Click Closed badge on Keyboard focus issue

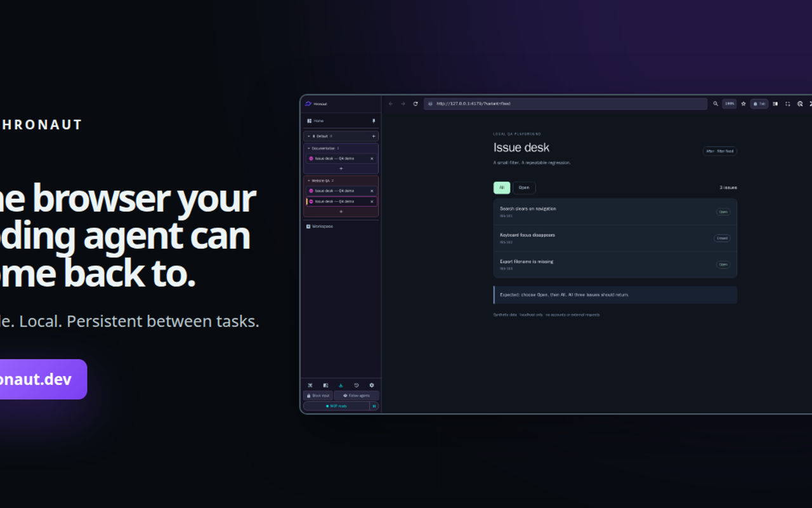722,238
